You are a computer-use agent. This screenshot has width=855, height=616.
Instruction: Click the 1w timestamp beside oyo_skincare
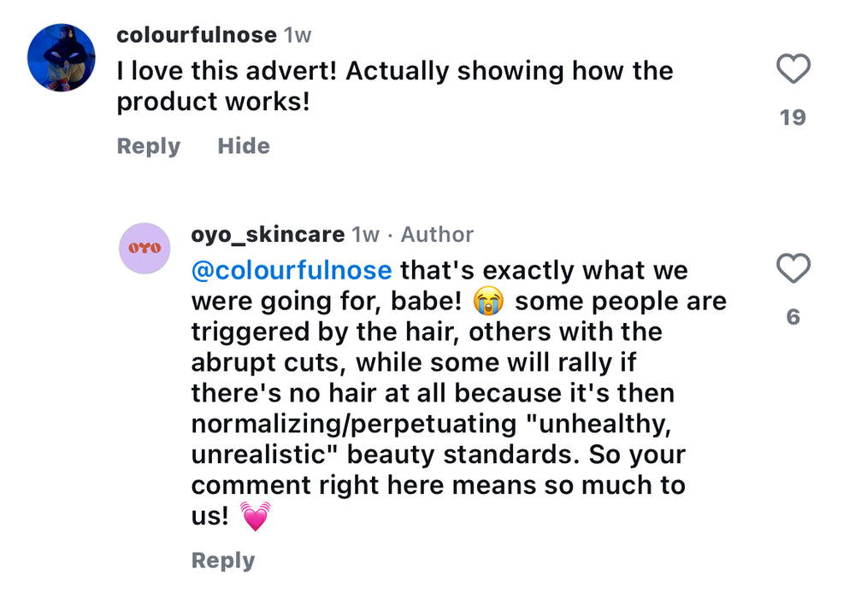click(x=366, y=234)
